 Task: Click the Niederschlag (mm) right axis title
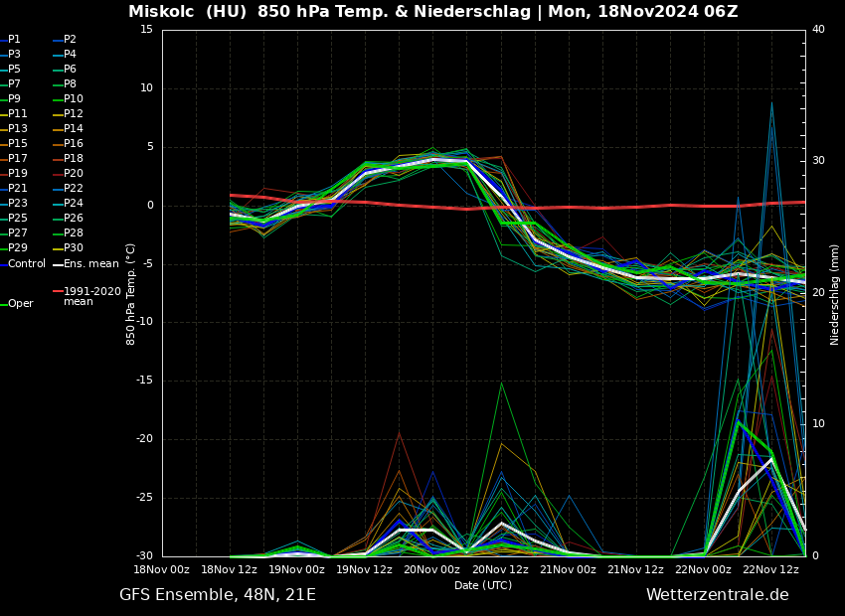835,294
